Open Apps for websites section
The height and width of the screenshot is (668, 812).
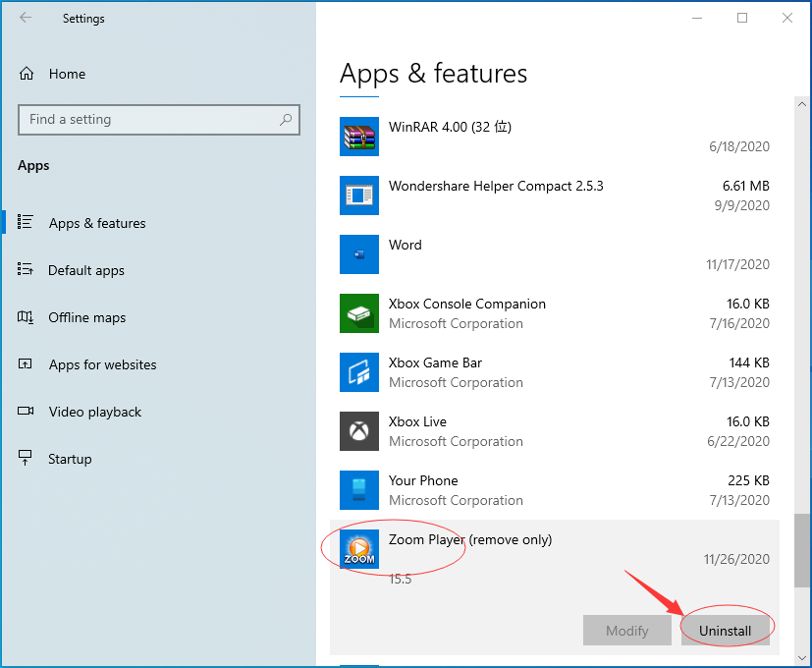102,364
